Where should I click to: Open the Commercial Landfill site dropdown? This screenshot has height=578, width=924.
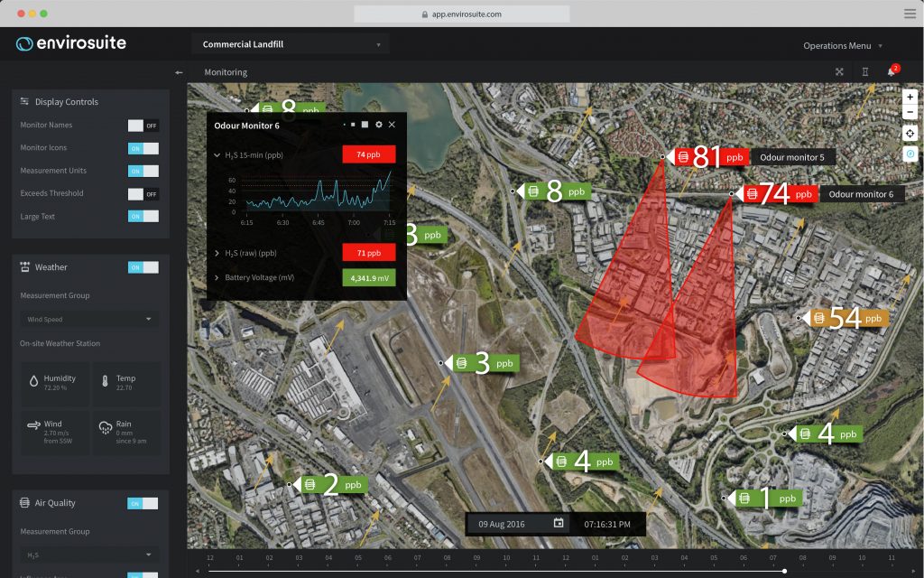pyautogui.click(x=291, y=44)
